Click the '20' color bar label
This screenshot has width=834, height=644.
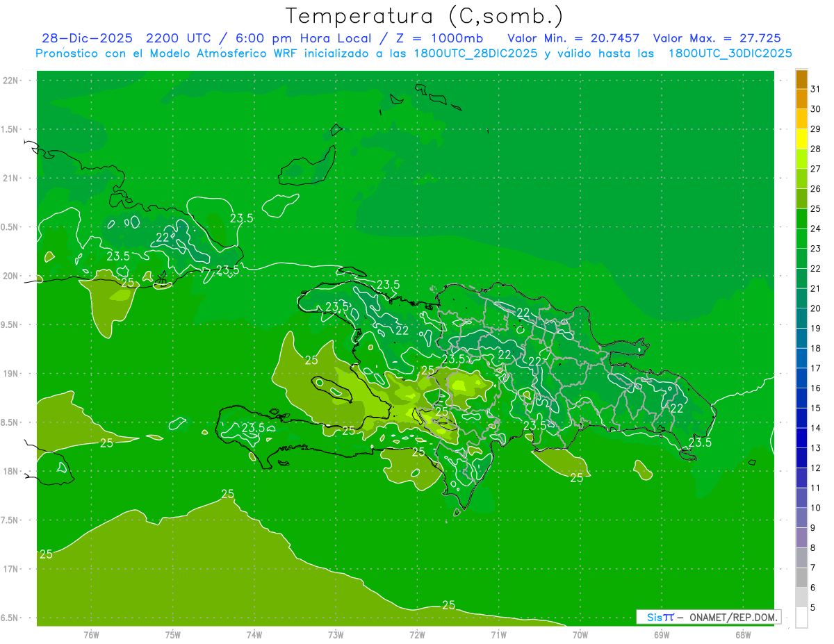point(816,308)
